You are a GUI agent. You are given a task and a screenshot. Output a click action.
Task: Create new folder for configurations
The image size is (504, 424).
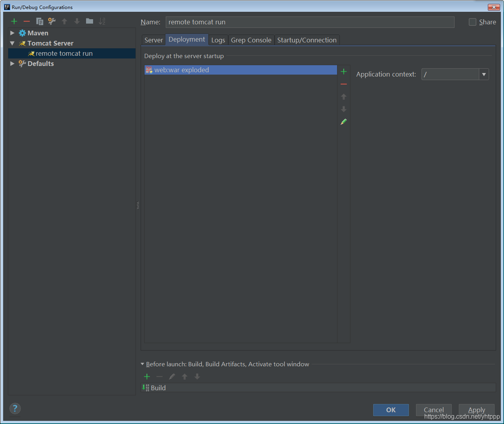(90, 21)
